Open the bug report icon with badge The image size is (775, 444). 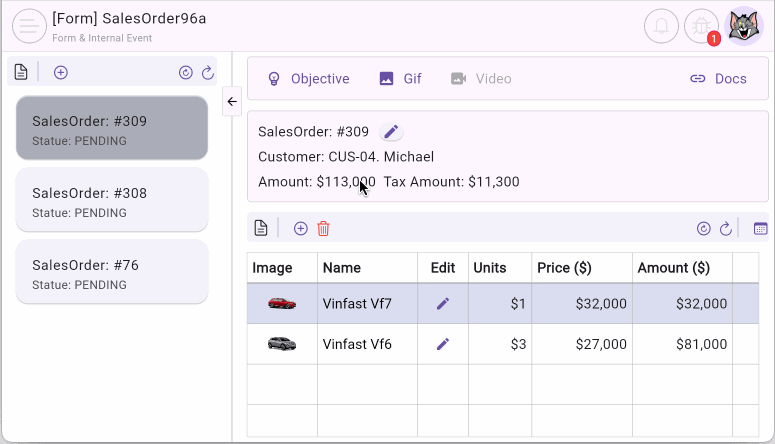702,26
